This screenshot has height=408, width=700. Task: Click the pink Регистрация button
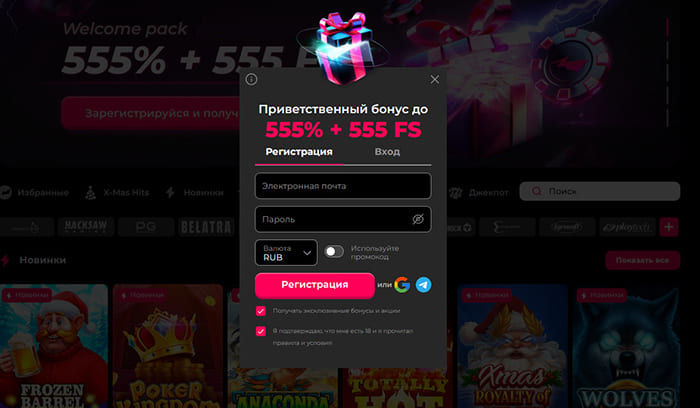pos(315,285)
